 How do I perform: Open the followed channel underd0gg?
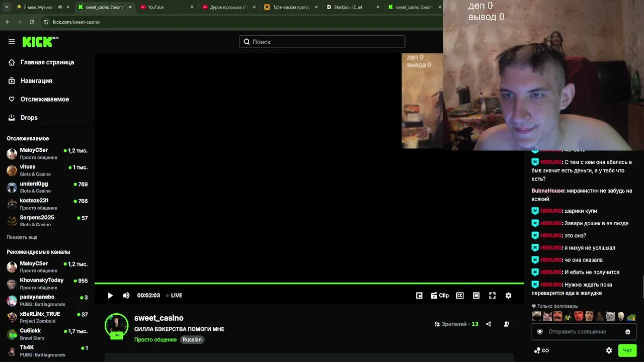[x=47, y=187]
